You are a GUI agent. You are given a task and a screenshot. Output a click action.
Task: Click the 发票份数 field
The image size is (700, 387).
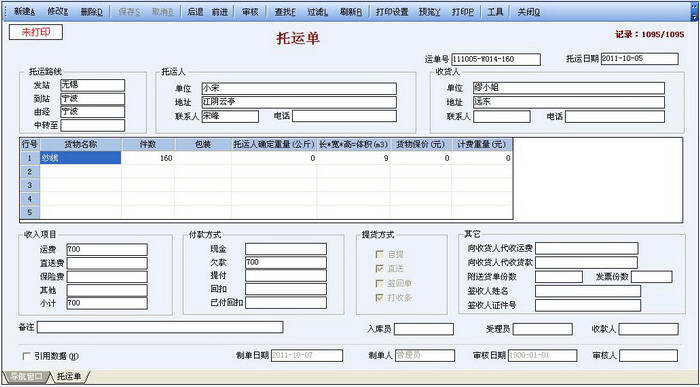(x=651, y=277)
